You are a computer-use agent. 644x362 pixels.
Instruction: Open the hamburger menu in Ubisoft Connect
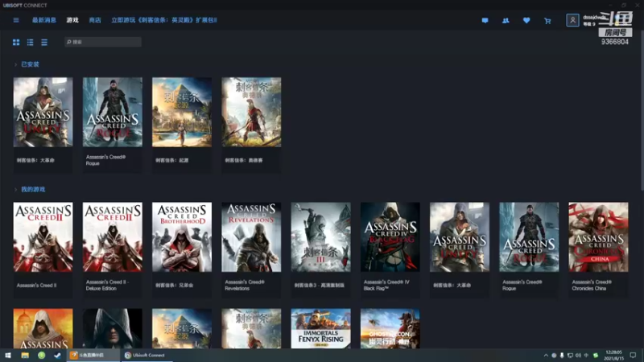tap(16, 20)
